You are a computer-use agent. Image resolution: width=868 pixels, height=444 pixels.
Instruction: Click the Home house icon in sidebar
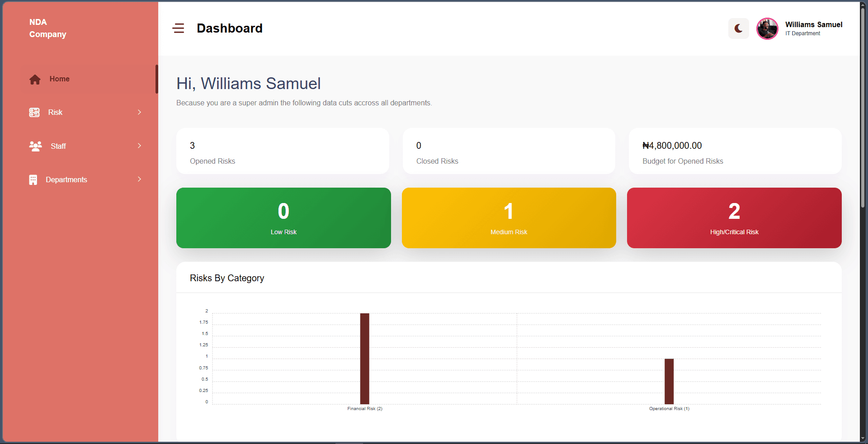click(x=35, y=80)
